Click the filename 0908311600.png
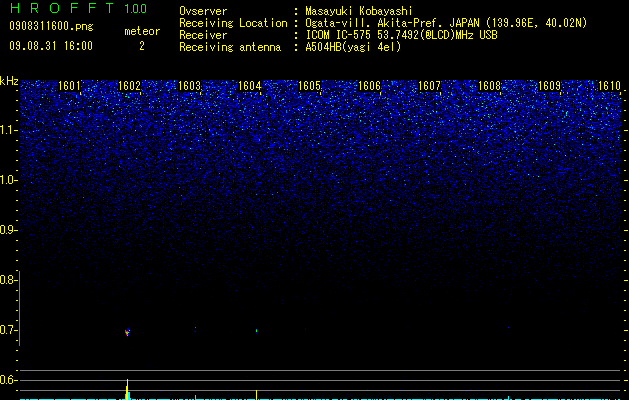 coord(51,27)
